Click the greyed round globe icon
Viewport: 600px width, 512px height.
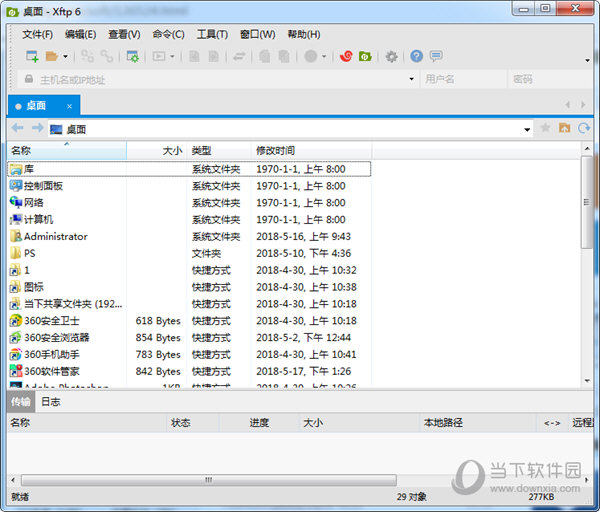[311, 56]
